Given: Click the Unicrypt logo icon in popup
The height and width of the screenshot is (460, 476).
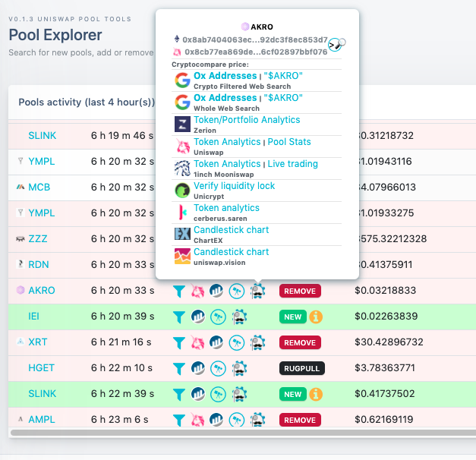Looking at the screenshot, I should [x=182, y=191].
